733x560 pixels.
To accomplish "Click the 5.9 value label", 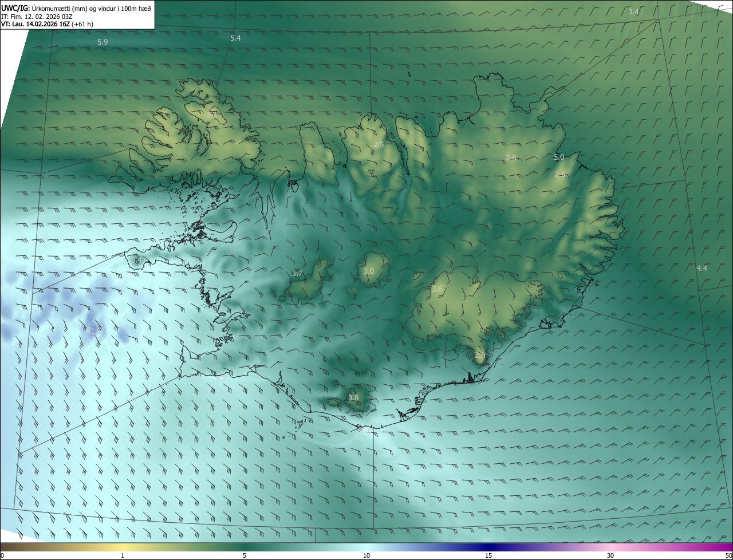I will tap(103, 42).
